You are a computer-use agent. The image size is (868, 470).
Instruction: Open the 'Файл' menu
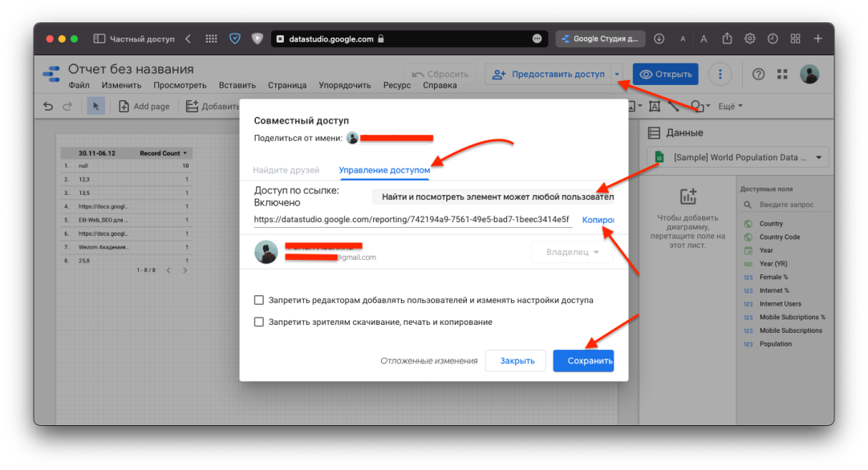pos(79,85)
